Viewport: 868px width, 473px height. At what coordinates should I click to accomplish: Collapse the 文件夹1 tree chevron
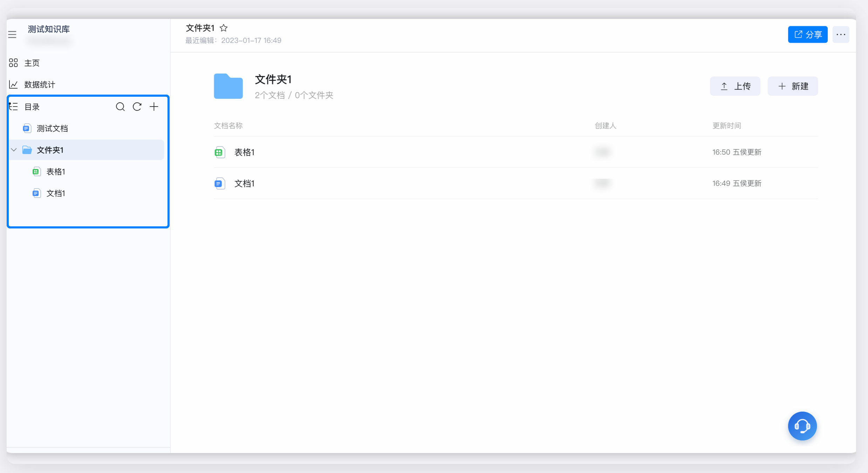point(14,150)
